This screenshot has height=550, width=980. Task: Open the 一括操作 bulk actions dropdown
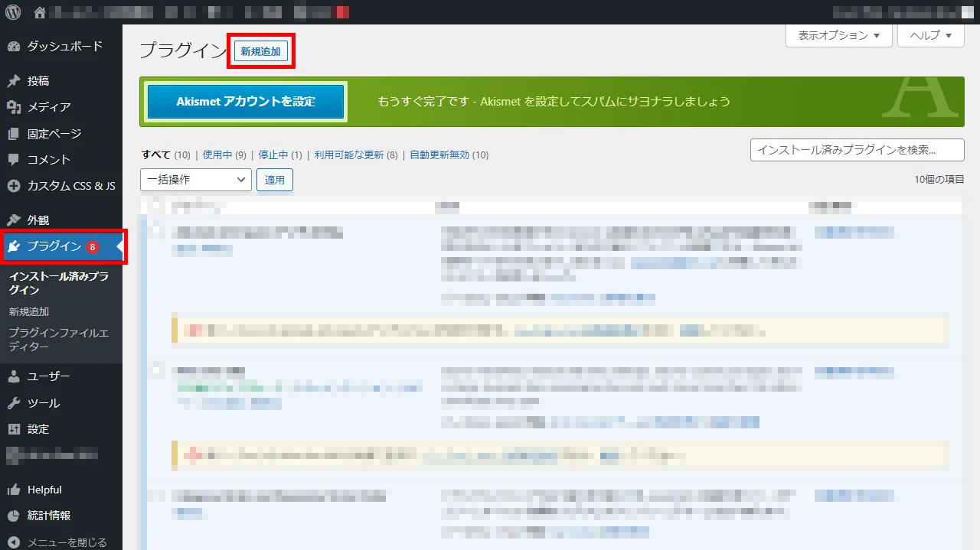click(x=196, y=180)
